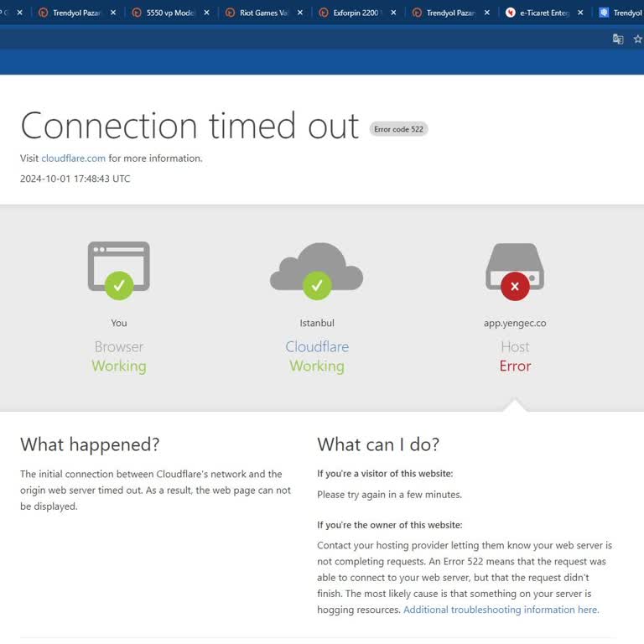The height and width of the screenshot is (644, 644).
Task: Click the Error code 522 badge
Action: (399, 129)
